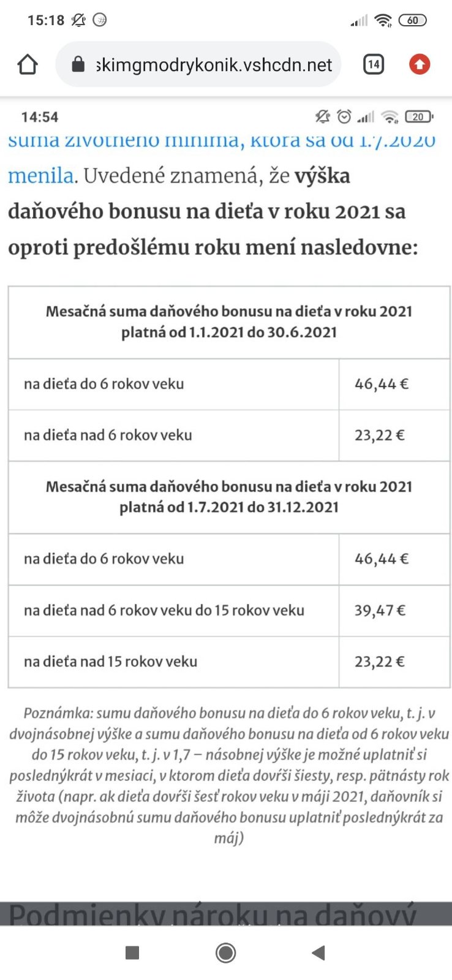Image resolution: width=452 pixels, height=980 pixels.
Task: Tap the red update arrow icon
Action: [420, 64]
